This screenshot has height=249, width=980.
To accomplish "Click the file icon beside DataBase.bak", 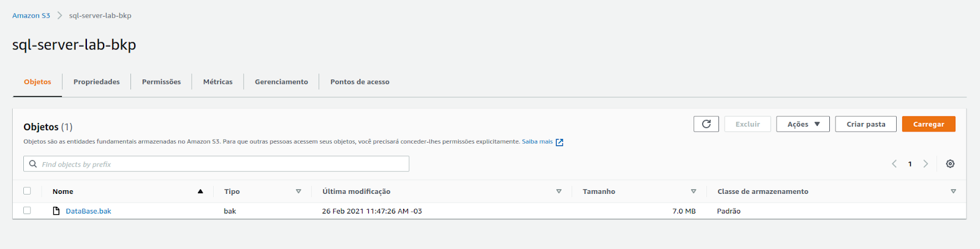I will 56,211.
